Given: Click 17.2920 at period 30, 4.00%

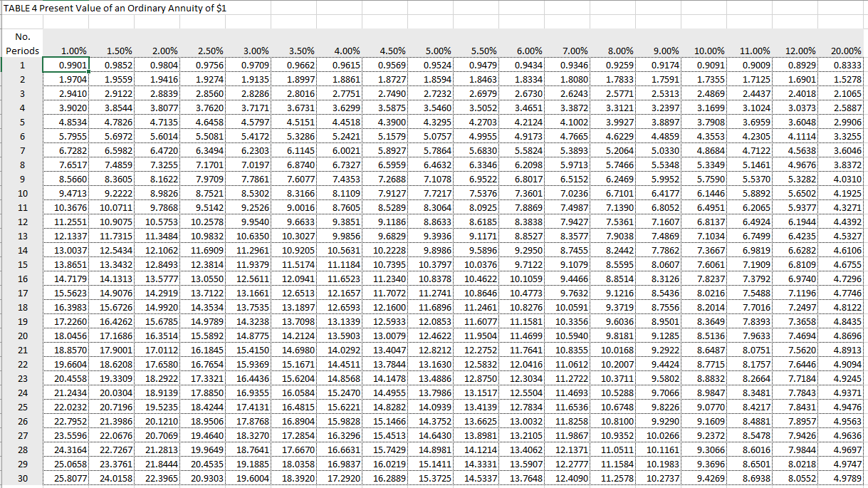Looking at the screenshot, I should 340,479.
